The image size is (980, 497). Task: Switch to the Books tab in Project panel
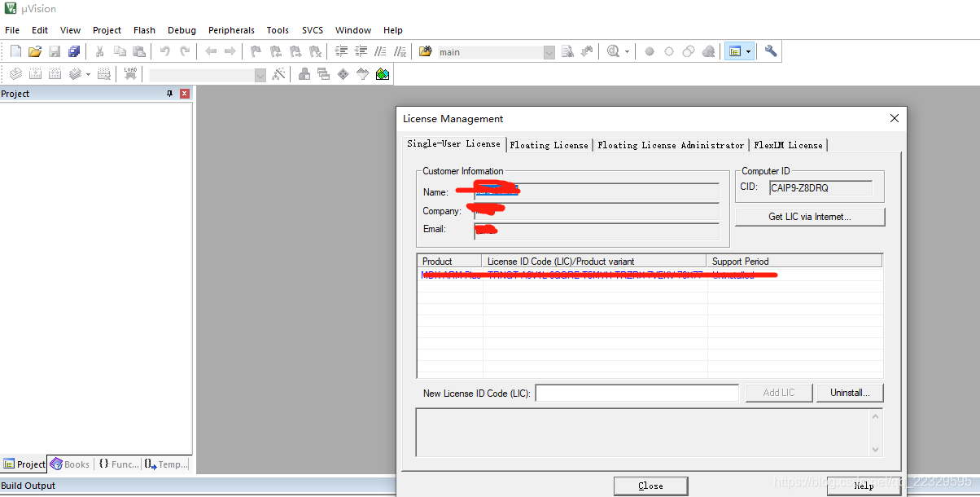pyautogui.click(x=71, y=464)
